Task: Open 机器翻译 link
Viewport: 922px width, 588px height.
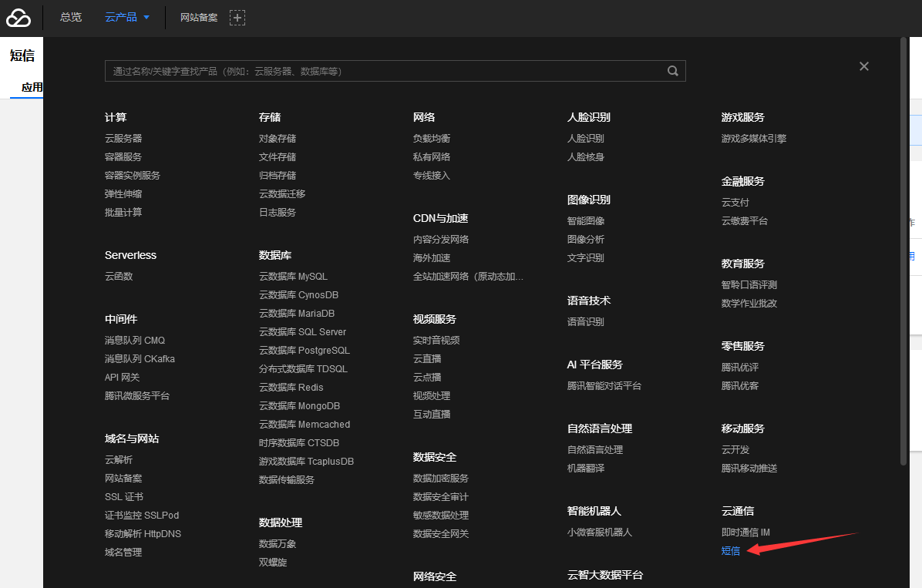Action: [x=586, y=469]
